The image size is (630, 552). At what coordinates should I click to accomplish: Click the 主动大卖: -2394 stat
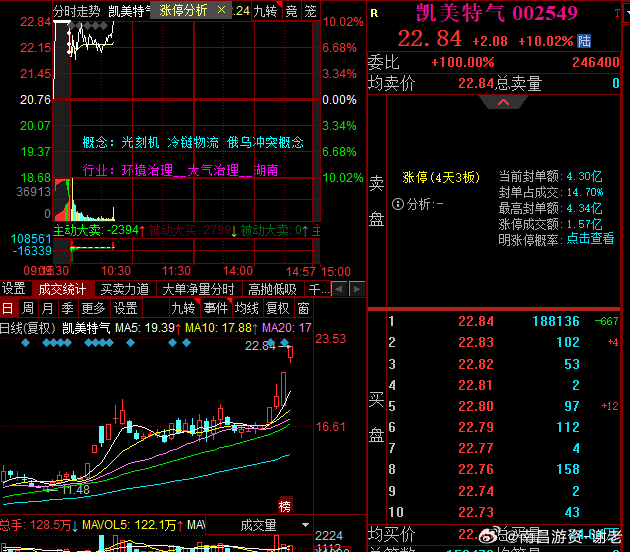click(99, 231)
